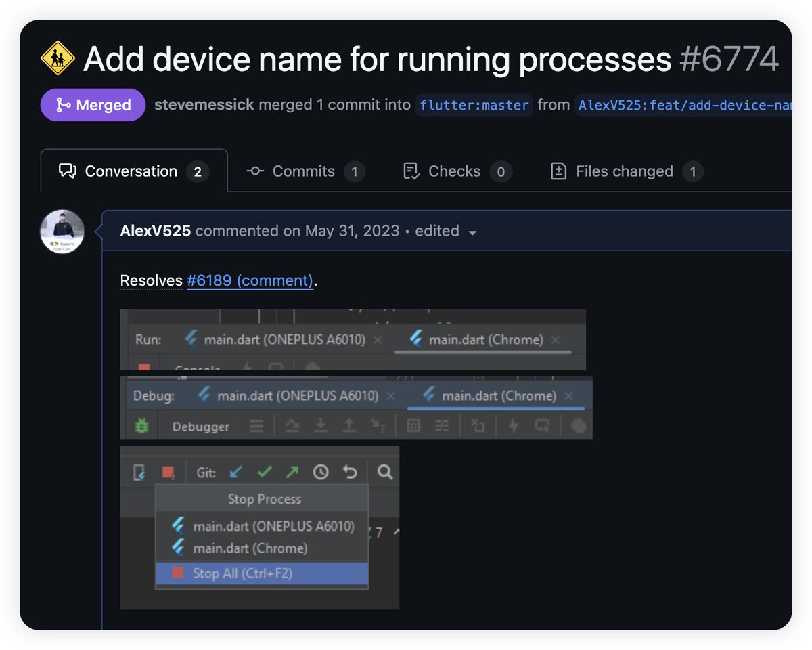This screenshot has width=812, height=650.
Task: Click the search magnifier icon in the toolbar
Action: [385, 472]
